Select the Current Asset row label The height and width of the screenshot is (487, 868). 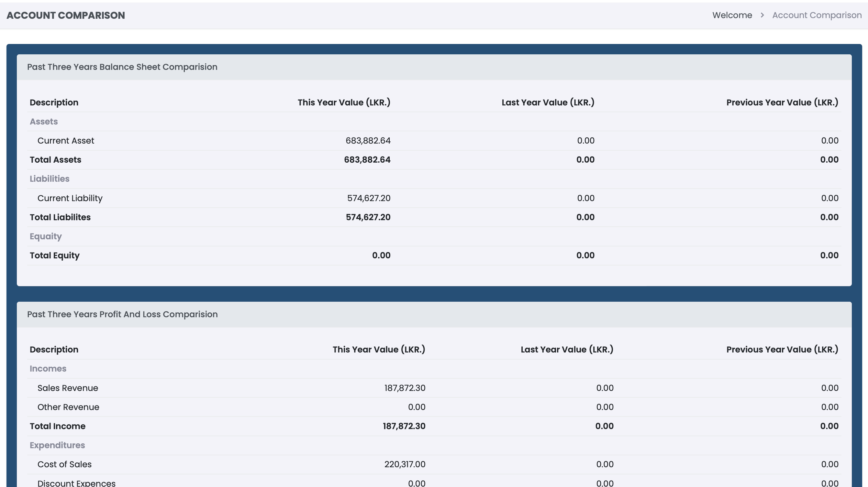tap(66, 141)
